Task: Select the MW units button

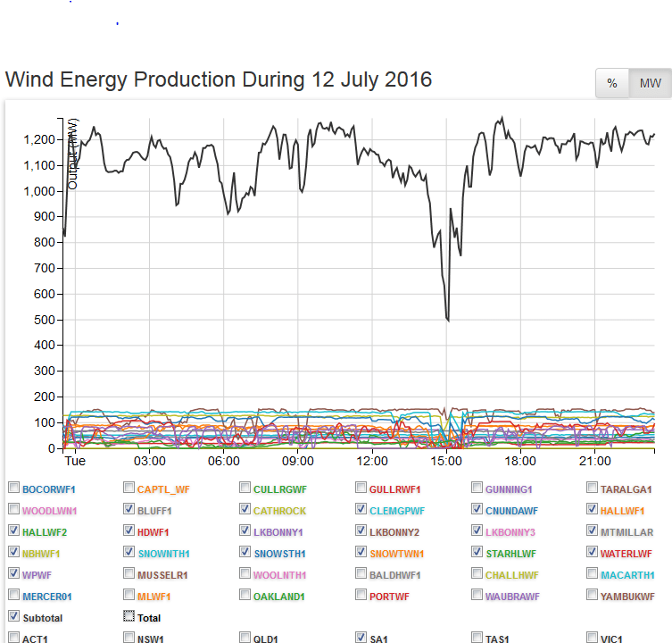Action: click(x=650, y=83)
